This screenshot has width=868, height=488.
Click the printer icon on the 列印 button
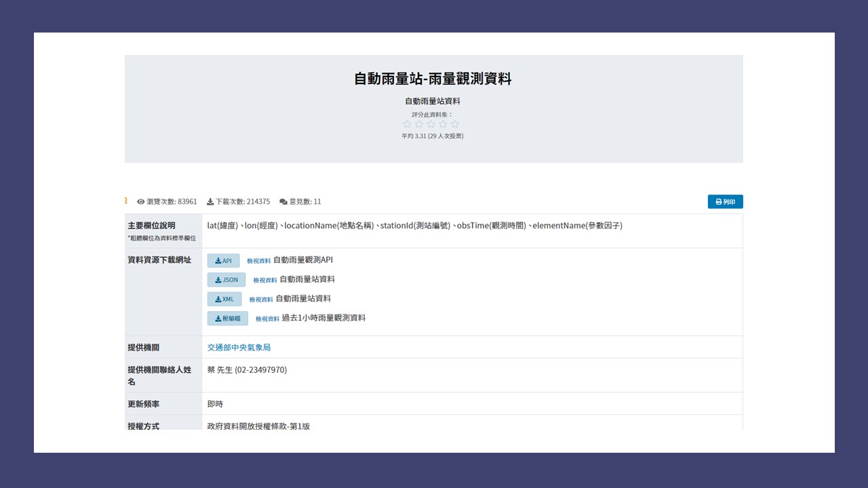[717, 201]
